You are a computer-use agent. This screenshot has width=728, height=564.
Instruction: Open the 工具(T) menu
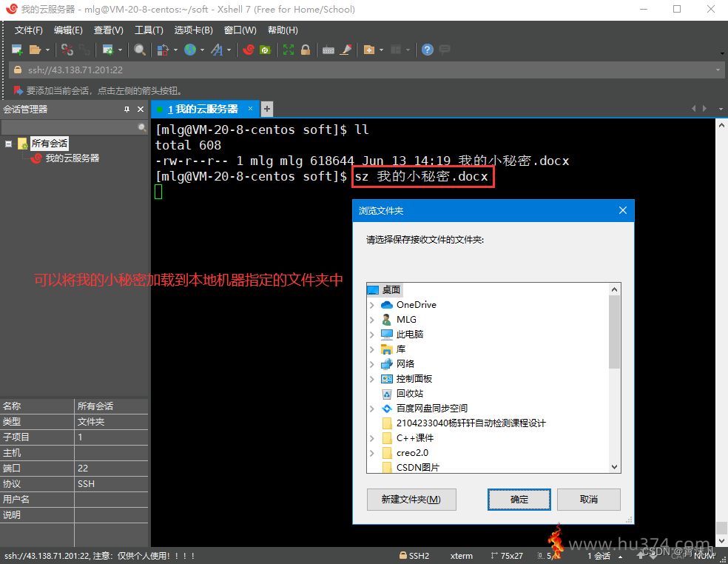pyautogui.click(x=149, y=30)
